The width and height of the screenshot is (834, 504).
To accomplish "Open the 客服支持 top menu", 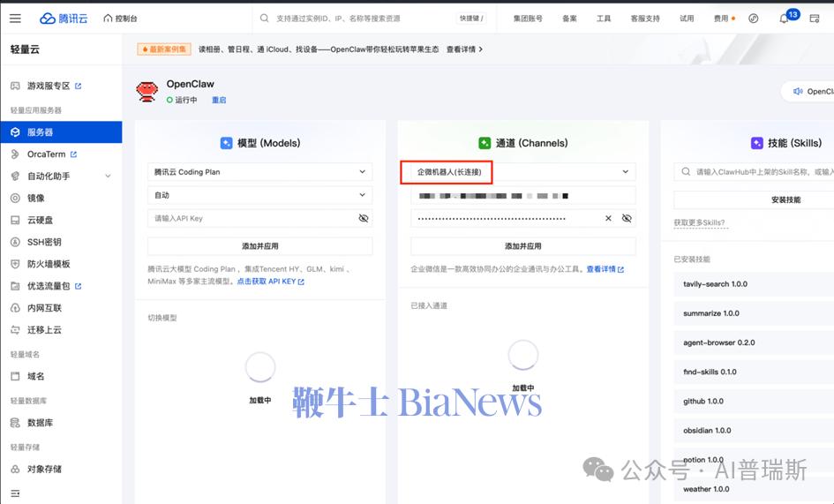I will [x=645, y=19].
